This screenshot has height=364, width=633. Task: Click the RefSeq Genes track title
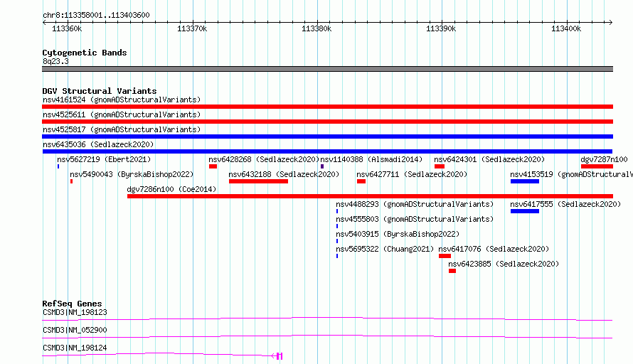[72, 304]
